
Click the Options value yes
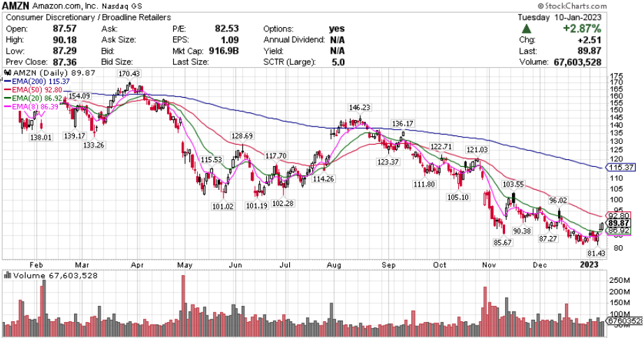pos(337,29)
